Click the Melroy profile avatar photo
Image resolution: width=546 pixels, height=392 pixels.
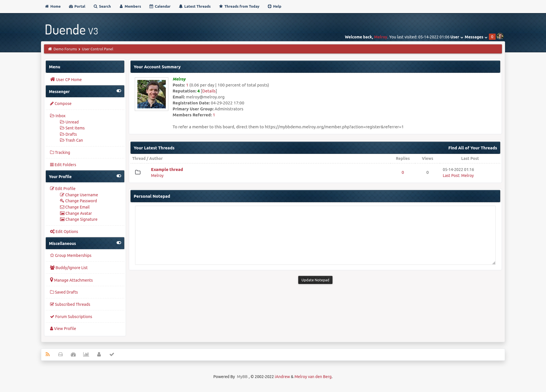pyautogui.click(x=152, y=94)
